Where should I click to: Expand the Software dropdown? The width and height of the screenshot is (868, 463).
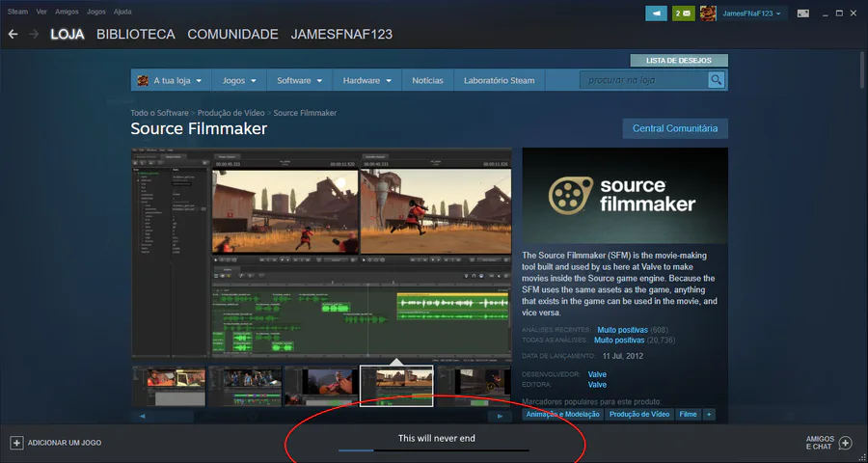pyautogui.click(x=300, y=80)
